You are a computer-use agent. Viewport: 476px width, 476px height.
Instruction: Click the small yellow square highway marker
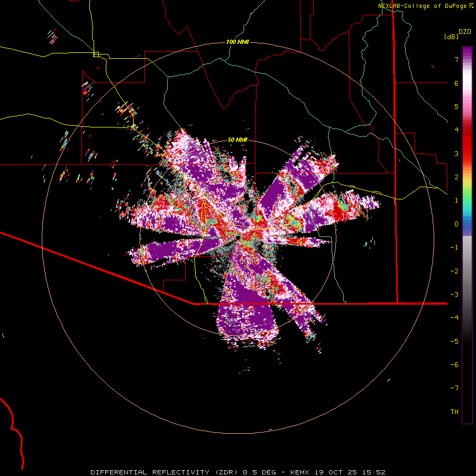point(96,54)
